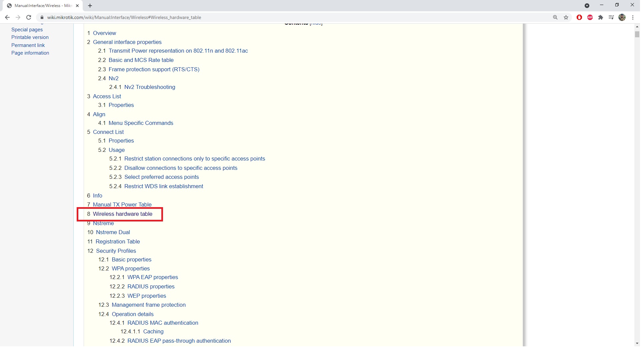This screenshot has height=351, width=644.
Task: Jump to 9 Nstreme section
Action: [x=104, y=223]
